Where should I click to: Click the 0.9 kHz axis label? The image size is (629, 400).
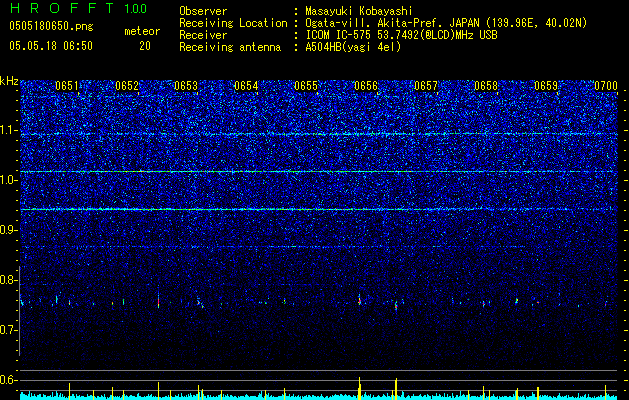(8, 230)
